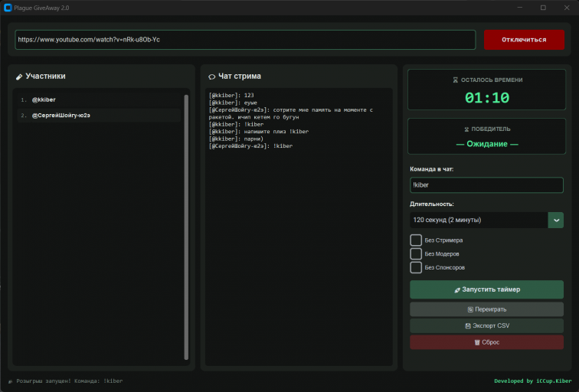Open the duration dropdown arrow

pos(556,220)
